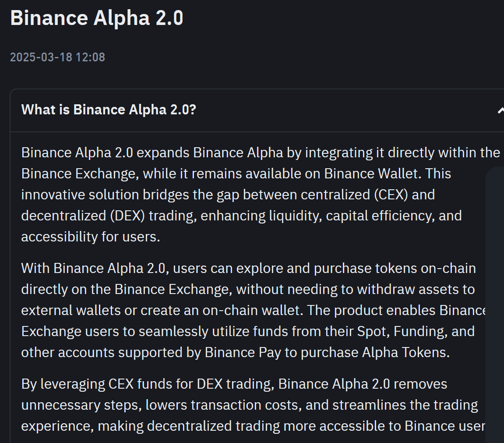Collapse the section with the chevron arrow

[500, 110]
